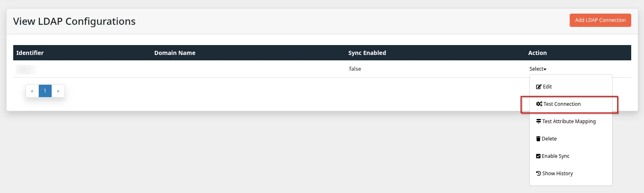Select page 1 in the pagination
This screenshot has height=193, width=644.
[45, 91]
